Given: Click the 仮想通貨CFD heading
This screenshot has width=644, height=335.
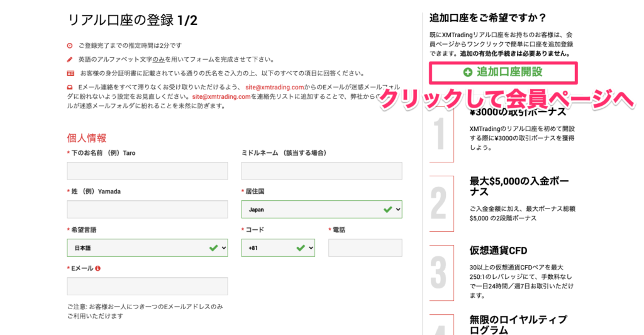Looking at the screenshot, I should [498, 251].
